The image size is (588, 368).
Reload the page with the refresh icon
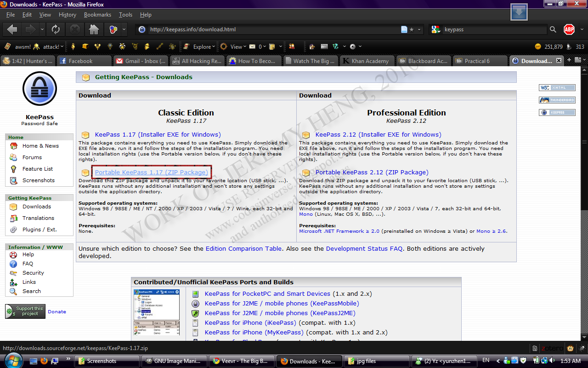pyautogui.click(x=56, y=29)
